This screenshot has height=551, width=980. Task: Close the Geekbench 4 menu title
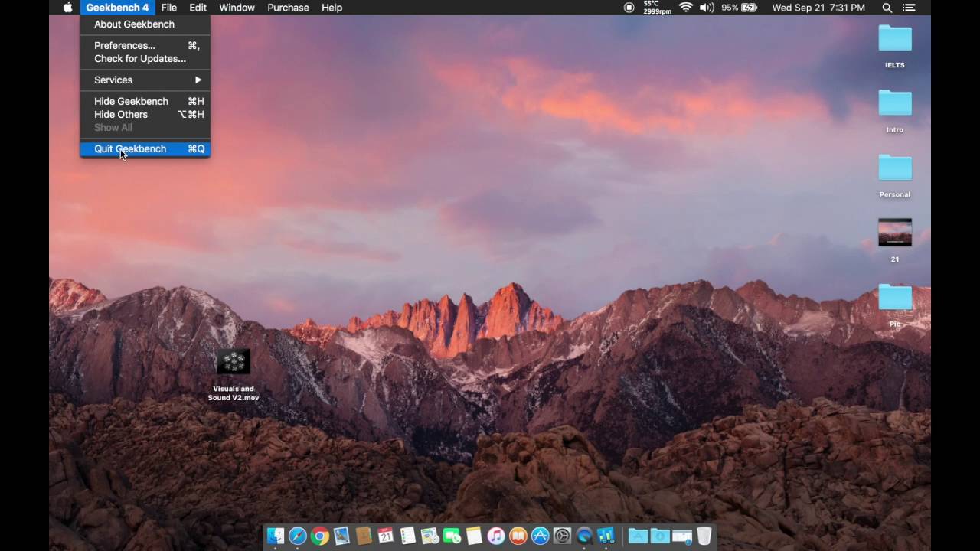click(x=117, y=8)
